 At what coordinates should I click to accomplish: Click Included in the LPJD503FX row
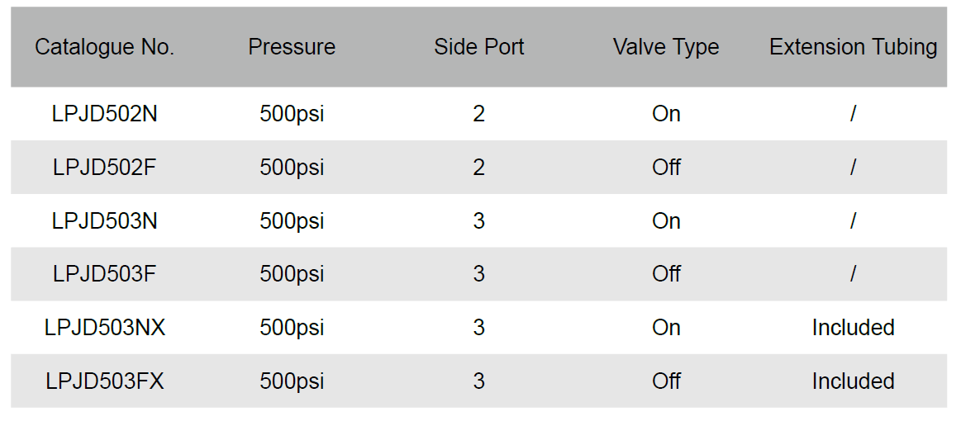[853, 381]
